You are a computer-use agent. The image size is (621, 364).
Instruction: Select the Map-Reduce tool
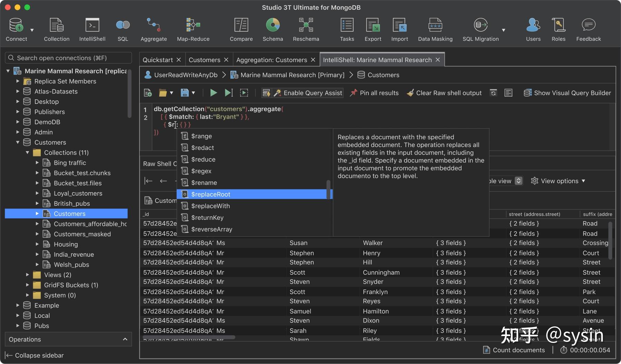193,29
